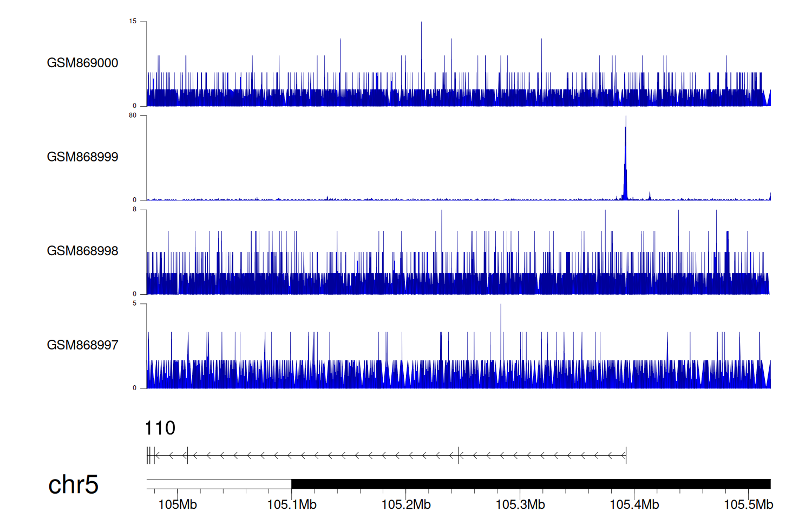Click the y-axis maximum value 80
The image size is (812, 531).
(133, 115)
